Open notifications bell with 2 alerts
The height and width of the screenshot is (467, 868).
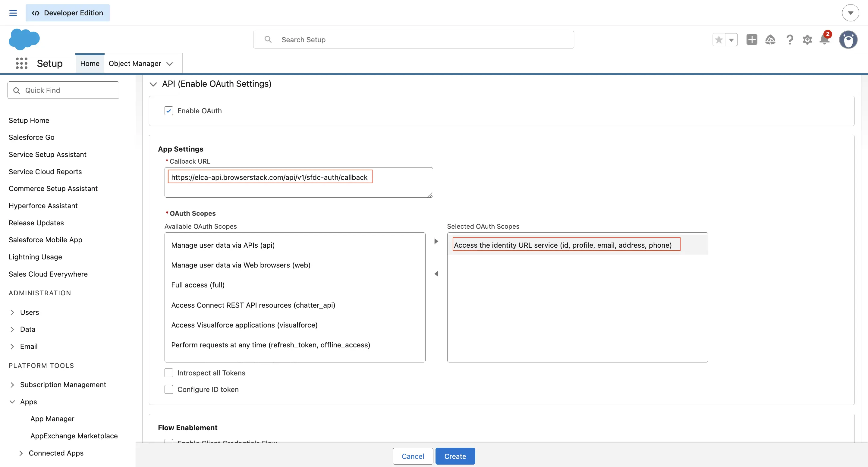click(x=825, y=39)
